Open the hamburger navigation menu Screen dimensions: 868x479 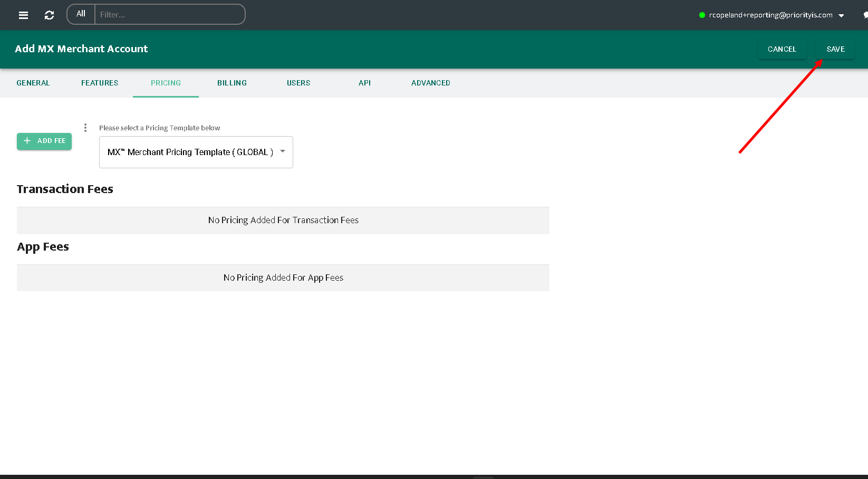point(23,15)
